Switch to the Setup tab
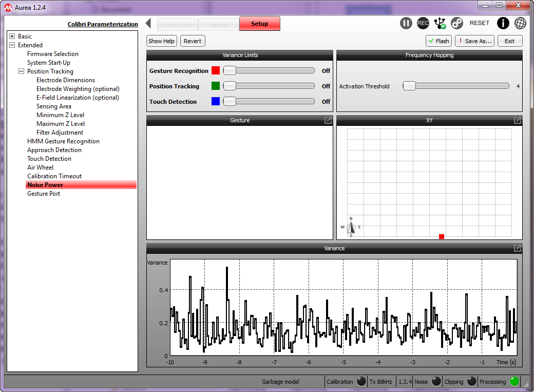Screen dimensions: 534x392 [x=259, y=24]
